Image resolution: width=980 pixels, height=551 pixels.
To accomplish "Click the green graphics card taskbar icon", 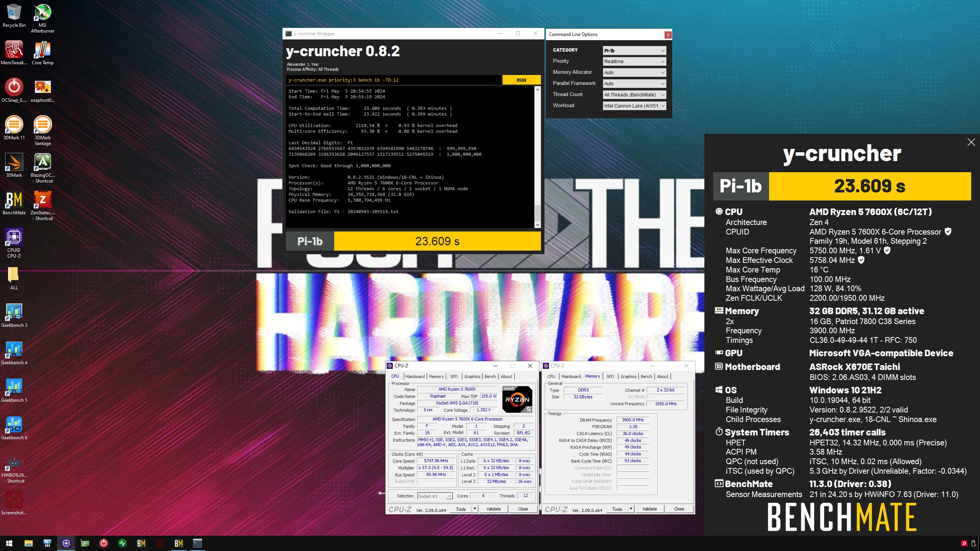I will tap(85, 543).
